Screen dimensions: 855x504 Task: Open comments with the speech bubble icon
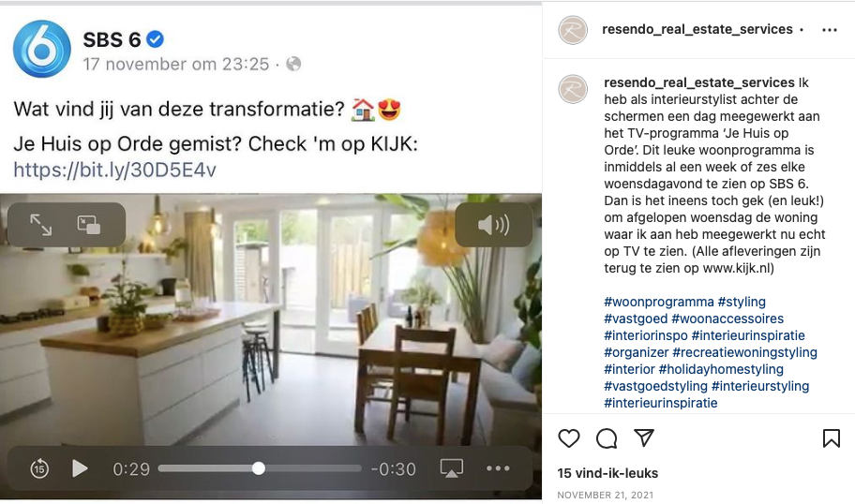(x=607, y=438)
